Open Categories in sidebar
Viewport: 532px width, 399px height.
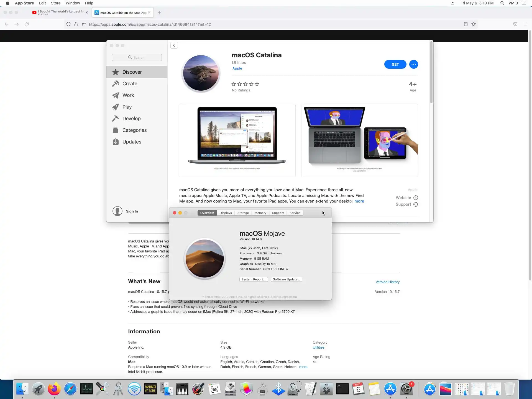[134, 130]
